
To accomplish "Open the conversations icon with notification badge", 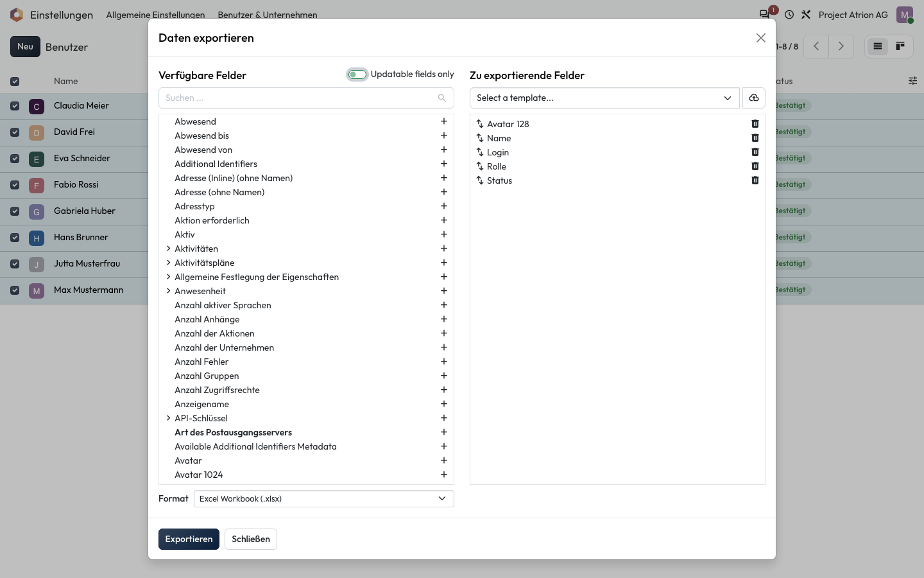I will 765,14.
